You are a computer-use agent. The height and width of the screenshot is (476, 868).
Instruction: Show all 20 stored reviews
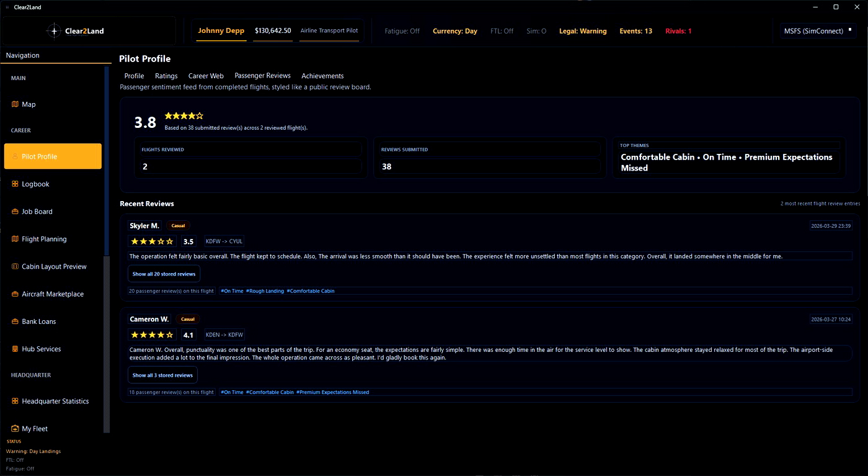click(164, 274)
